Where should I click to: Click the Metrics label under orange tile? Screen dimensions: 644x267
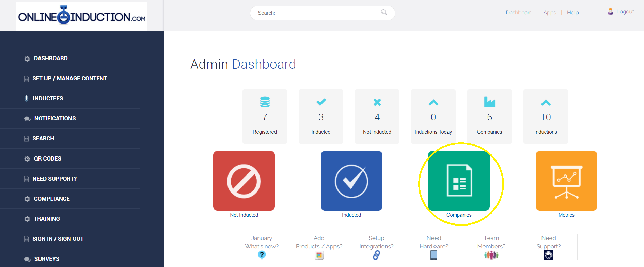tap(566, 215)
